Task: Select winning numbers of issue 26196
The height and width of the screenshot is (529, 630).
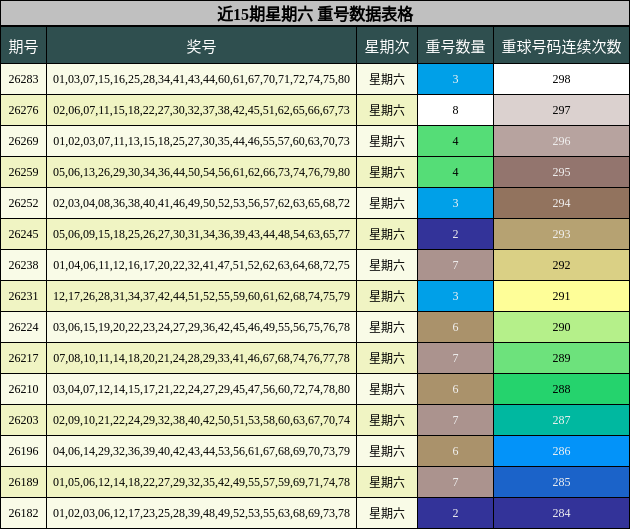Action: [x=201, y=451]
